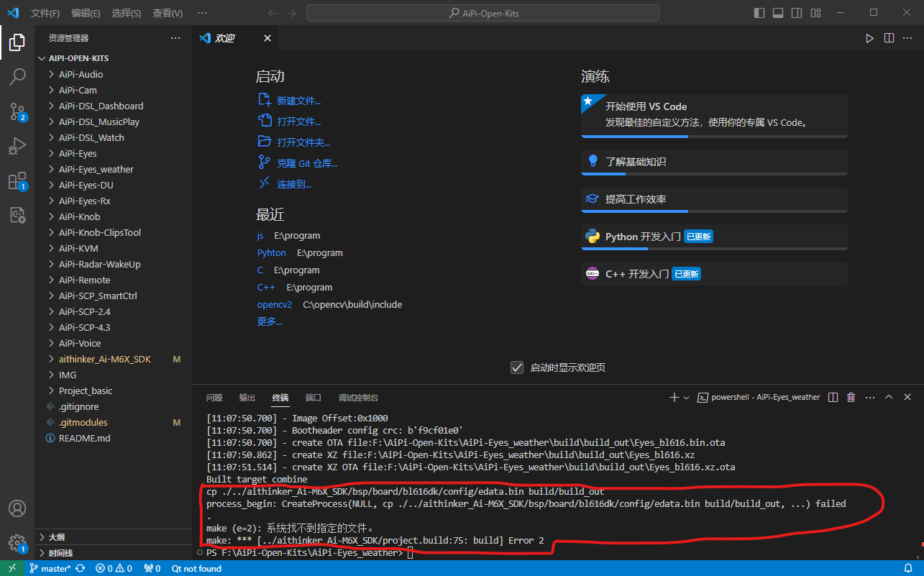Switch to the 问题 panel tab
Viewport: 924px width, 576px height.
coord(214,397)
